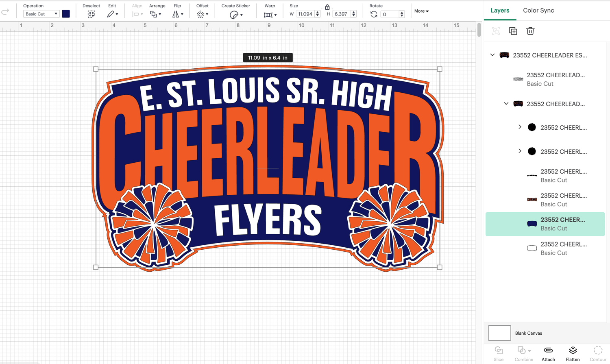Open the Edit pencil tool
Image resolution: width=610 pixels, height=364 pixels.
110,14
